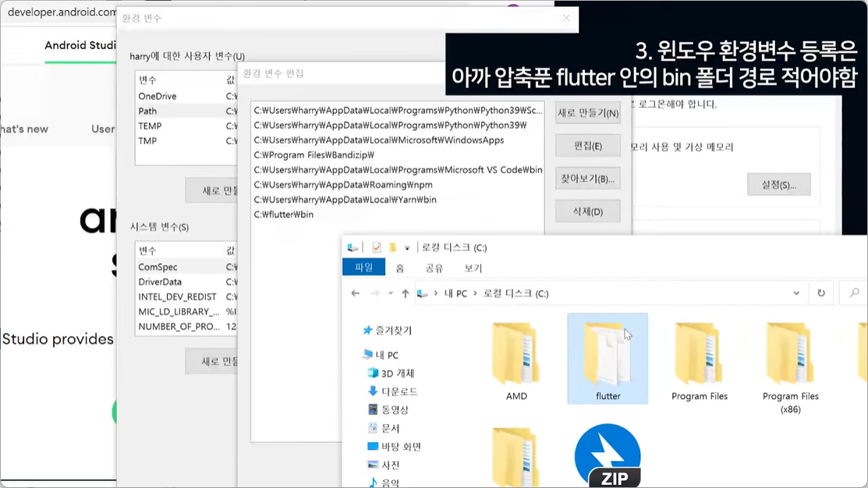Viewport: 868px width, 488px height.
Task: Click user variables 새로 만들기 button
Action: click(x=212, y=190)
